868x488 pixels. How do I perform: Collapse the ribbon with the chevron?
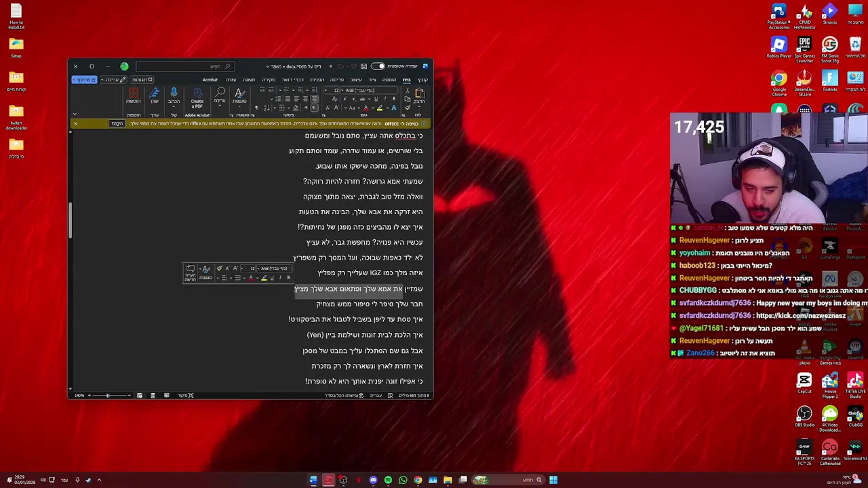pyautogui.click(x=75, y=114)
